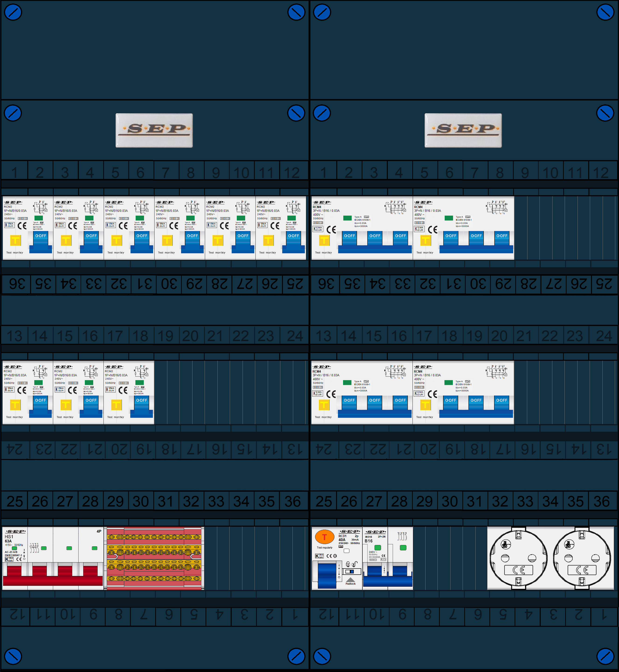Click the SEP logo plate on the right panel

(463, 130)
